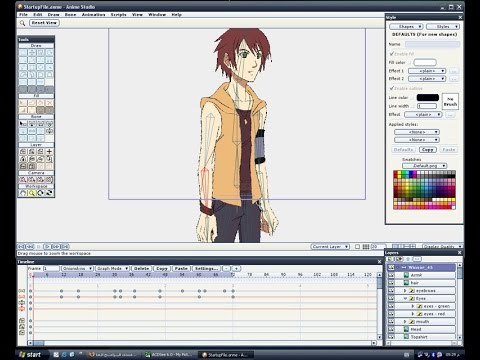Select the Translate Layer tool
Viewport: 480px width, 360px height.
[23, 151]
